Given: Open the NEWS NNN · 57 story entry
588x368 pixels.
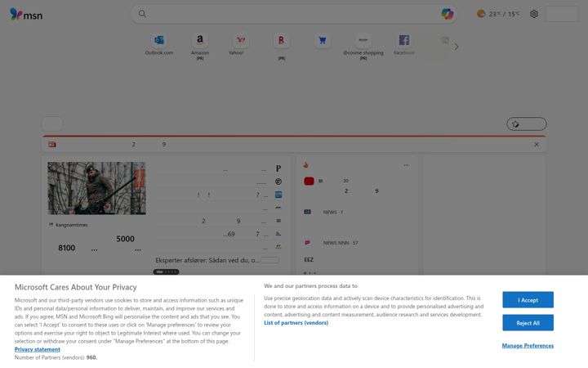Looking at the screenshot, I should 341,243.
